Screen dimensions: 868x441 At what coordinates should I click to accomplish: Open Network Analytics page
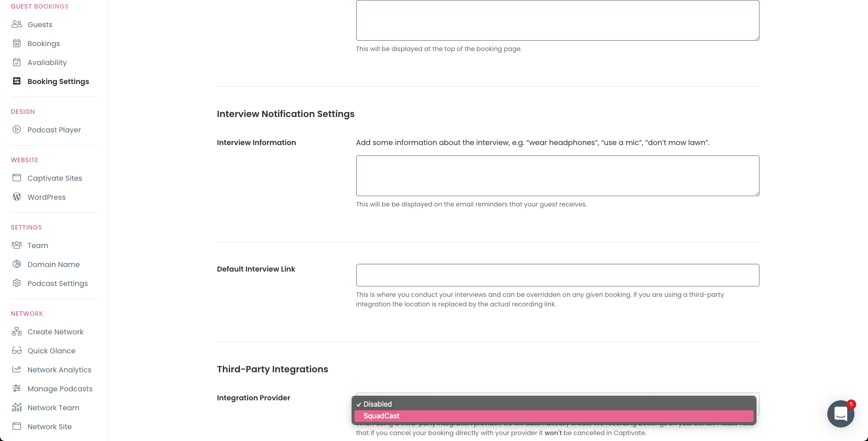click(x=59, y=370)
